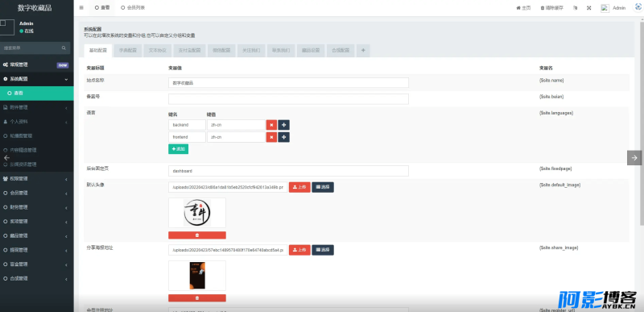Click the plus tab to add a config group
644x312 pixels.
[363, 50]
